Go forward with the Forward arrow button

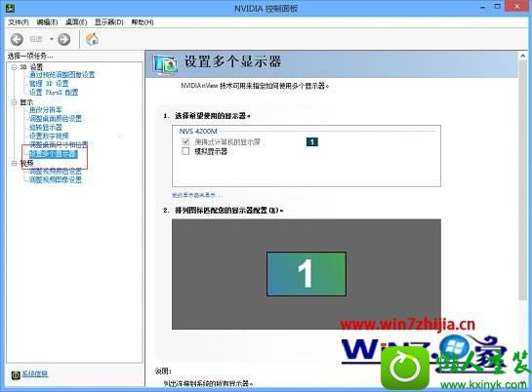(x=63, y=39)
